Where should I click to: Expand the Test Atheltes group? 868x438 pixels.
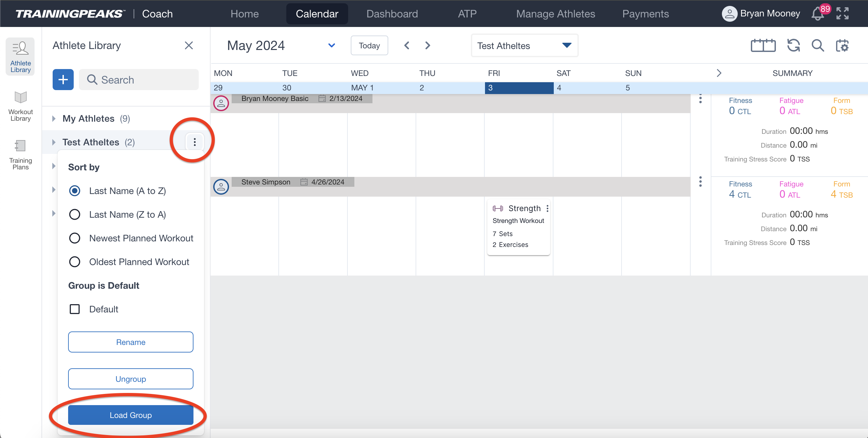(x=54, y=142)
